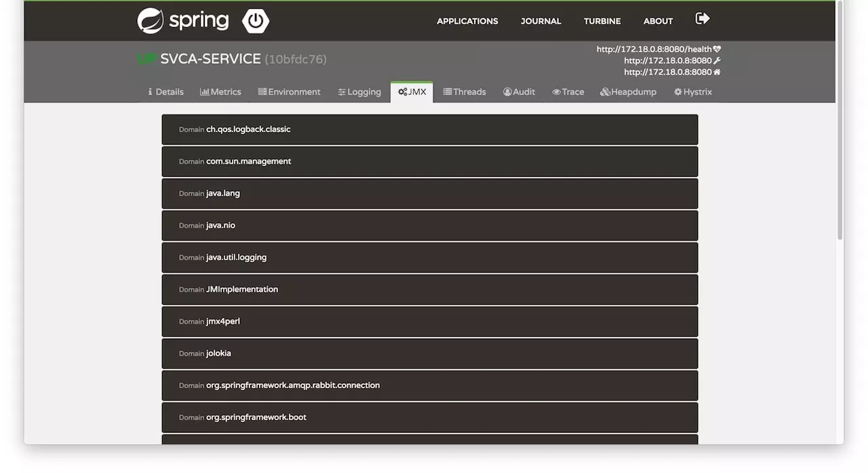Image resolution: width=868 pixels, height=473 pixels.
Task: Open the TURBINE menu item
Action: coord(602,21)
